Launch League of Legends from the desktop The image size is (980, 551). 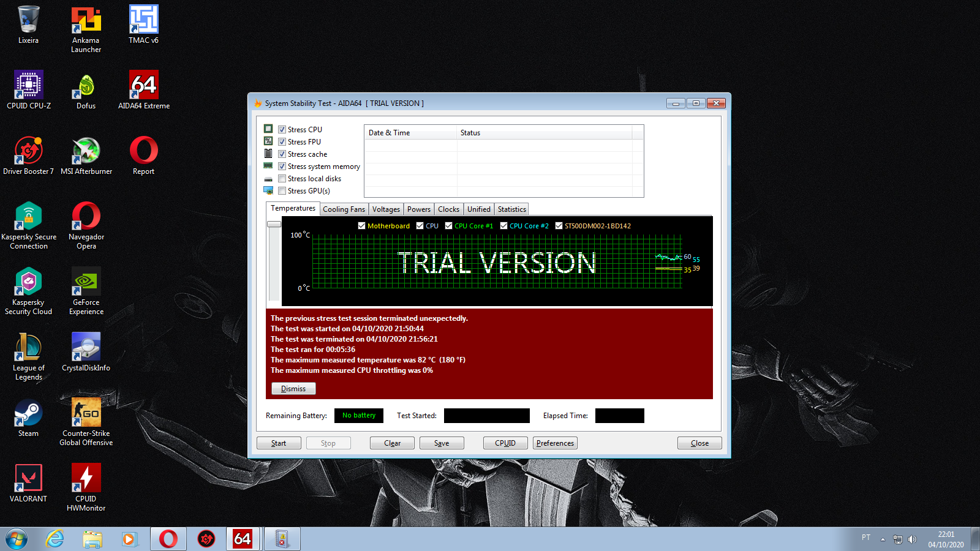(29, 356)
